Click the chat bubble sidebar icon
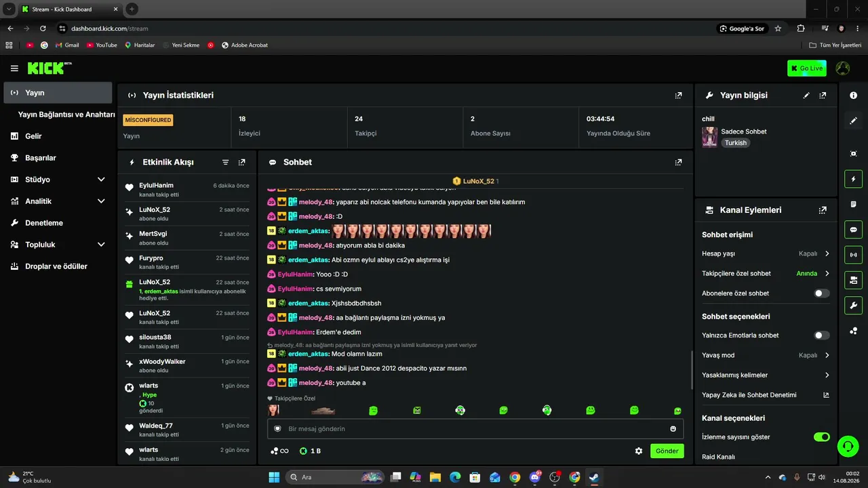This screenshot has width=868, height=488. (x=853, y=229)
